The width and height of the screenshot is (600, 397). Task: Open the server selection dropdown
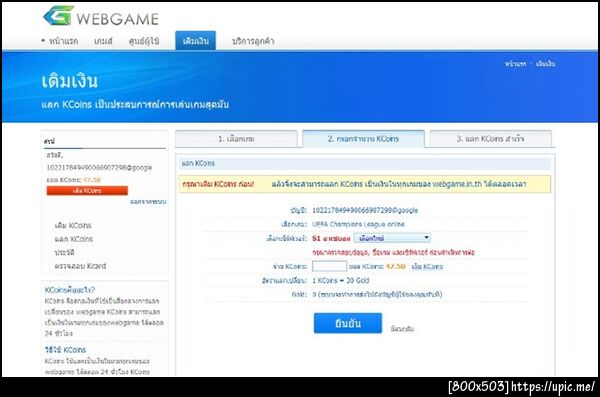tap(392, 238)
